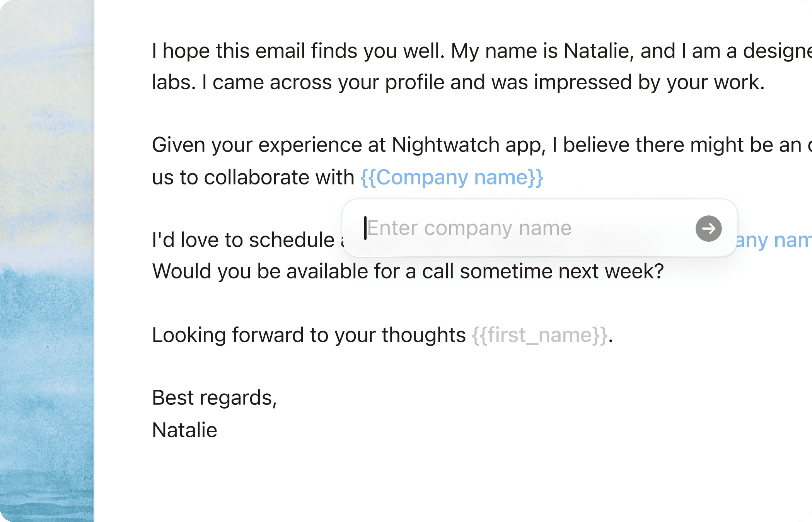This screenshot has height=522, width=812.
Task: Click the blue {{Company name}} placeholder
Action: click(x=452, y=177)
